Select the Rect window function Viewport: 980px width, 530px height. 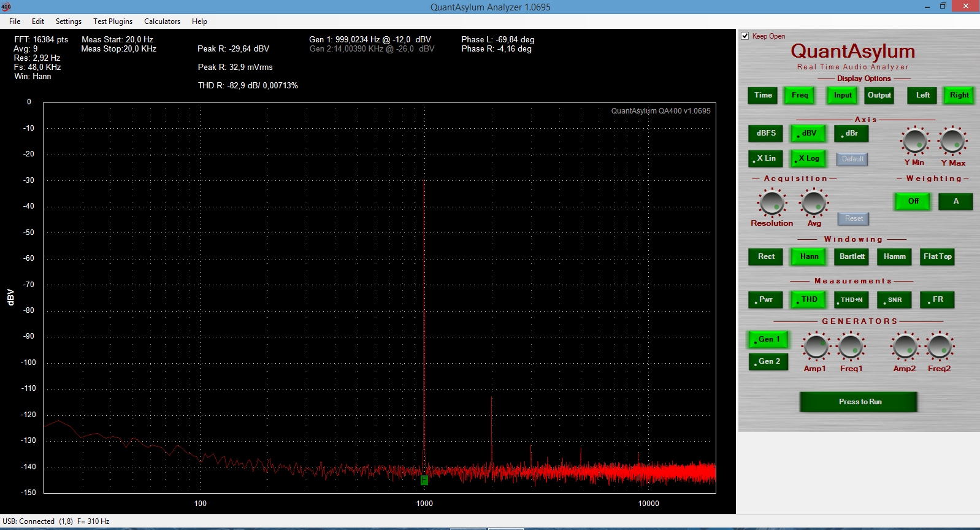click(766, 256)
